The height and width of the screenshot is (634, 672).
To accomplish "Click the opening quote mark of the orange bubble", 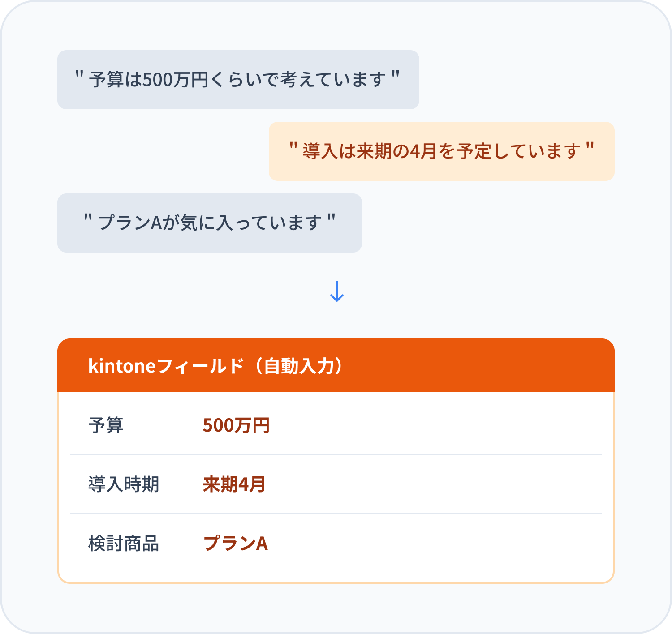I will [293, 146].
